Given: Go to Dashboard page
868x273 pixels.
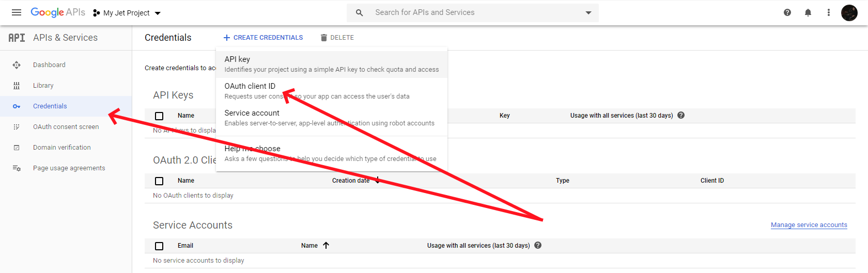Looking at the screenshot, I should tap(49, 65).
